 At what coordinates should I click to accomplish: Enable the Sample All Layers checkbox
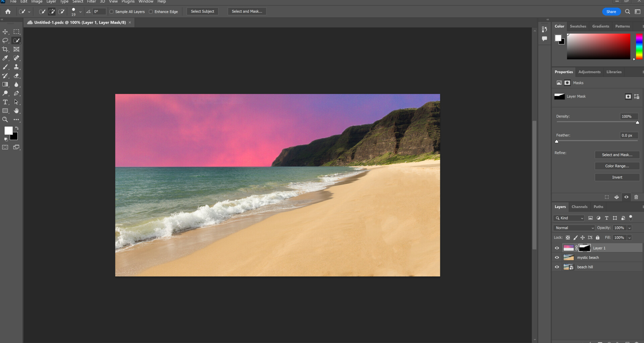(x=111, y=11)
